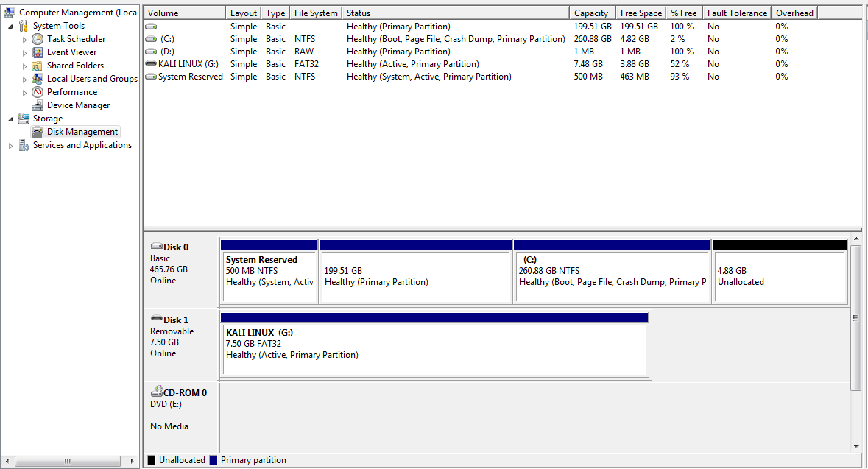The height and width of the screenshot is (469, 868).
Task: Expand the Shared Folders node
Action: click(24, 66)
